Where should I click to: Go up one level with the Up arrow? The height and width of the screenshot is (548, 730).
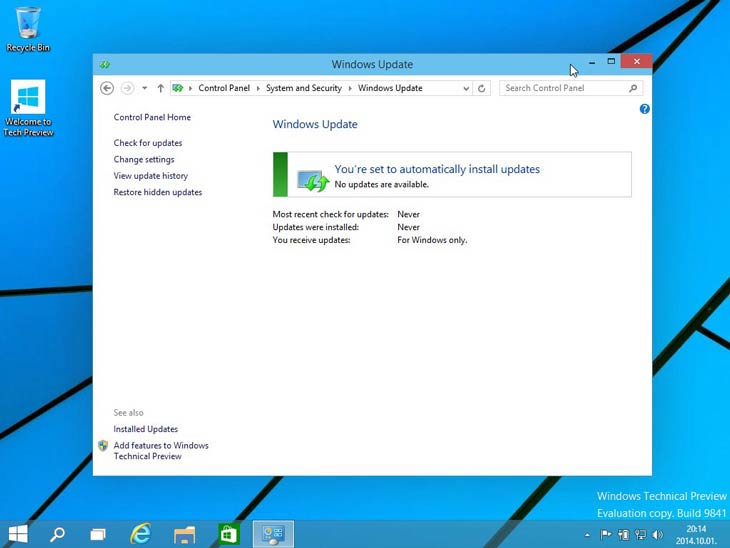click(160, 88)
